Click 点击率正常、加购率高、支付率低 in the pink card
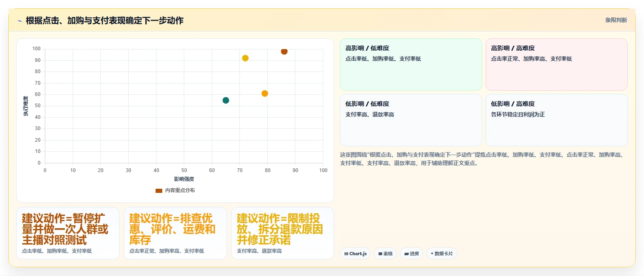Image resolution: width=644 pixels, height=276 pixels. pyautogui.click(x=531, y=59)
